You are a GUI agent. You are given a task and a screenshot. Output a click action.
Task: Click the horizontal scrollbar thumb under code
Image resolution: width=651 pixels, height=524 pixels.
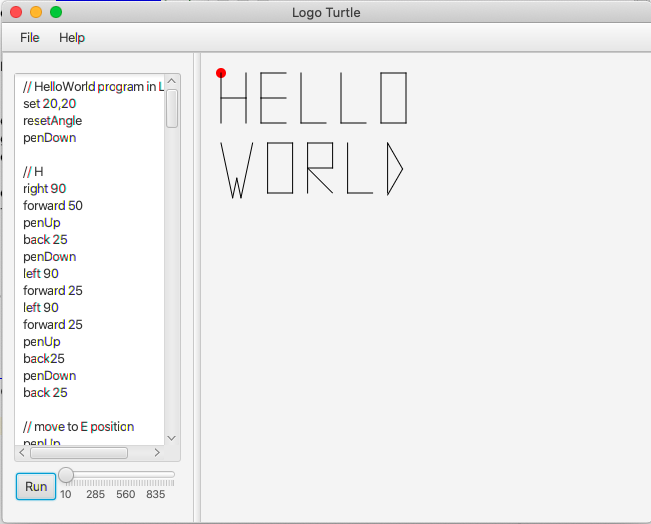click(78, 452)
